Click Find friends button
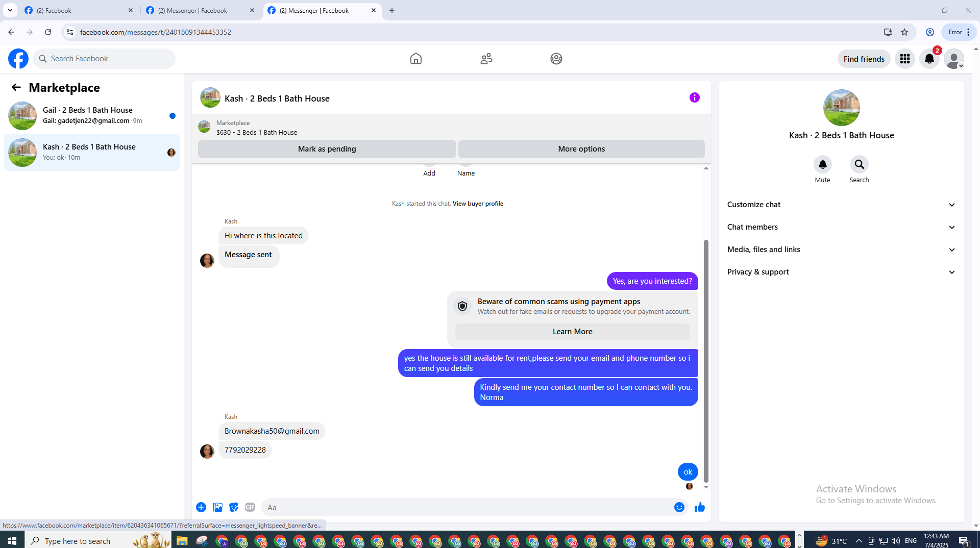The height and width of the screenshot is (548, 980). coord(864,59)
